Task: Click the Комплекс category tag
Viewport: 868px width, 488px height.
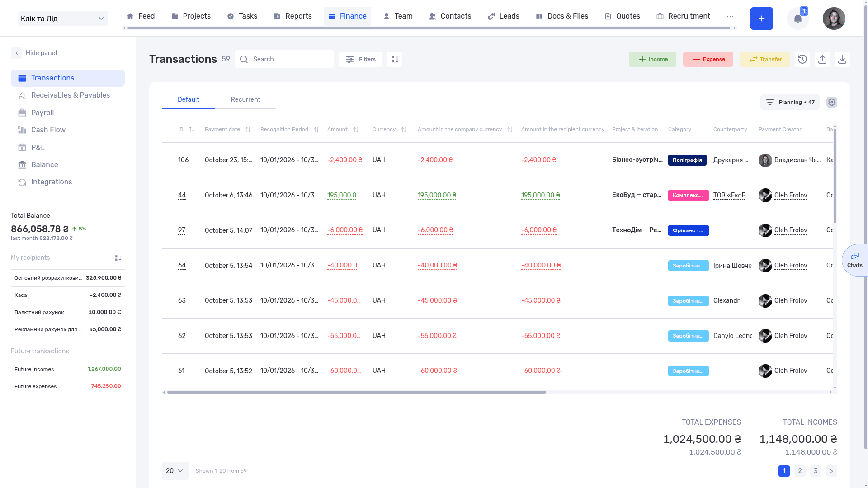Action: 689,195
